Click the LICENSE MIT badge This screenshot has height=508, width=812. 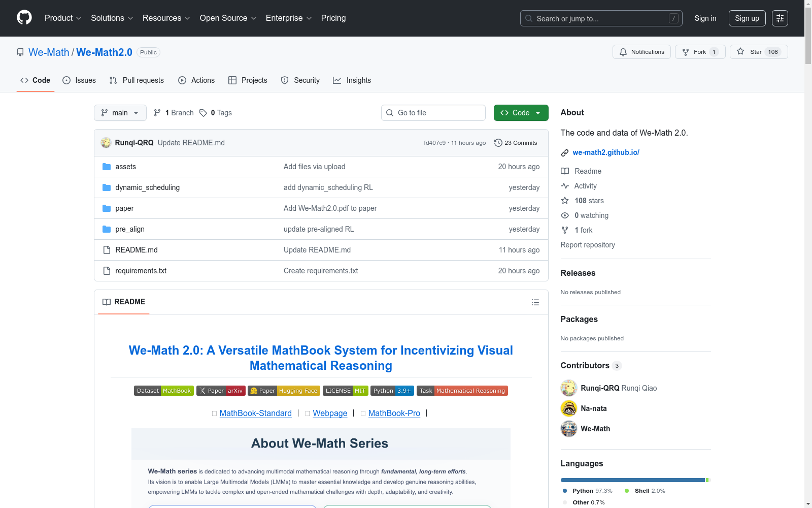click(346, 391)
